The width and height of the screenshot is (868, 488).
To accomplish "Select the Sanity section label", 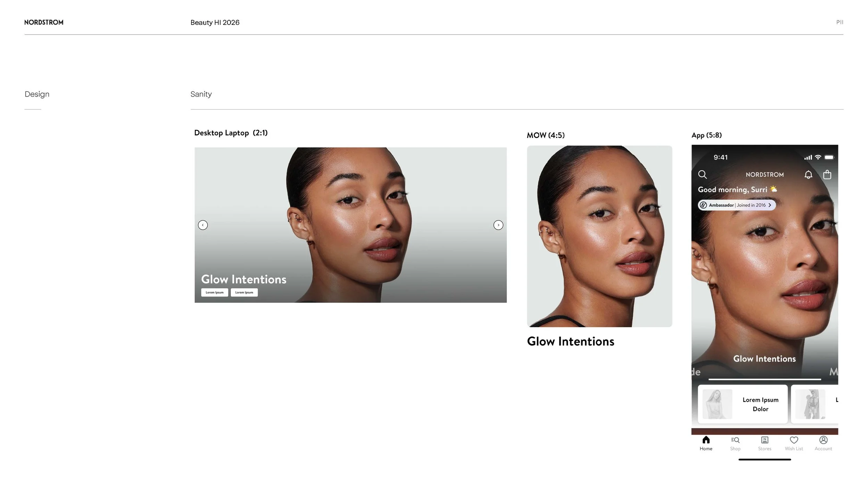I will [x=201, y=94].
